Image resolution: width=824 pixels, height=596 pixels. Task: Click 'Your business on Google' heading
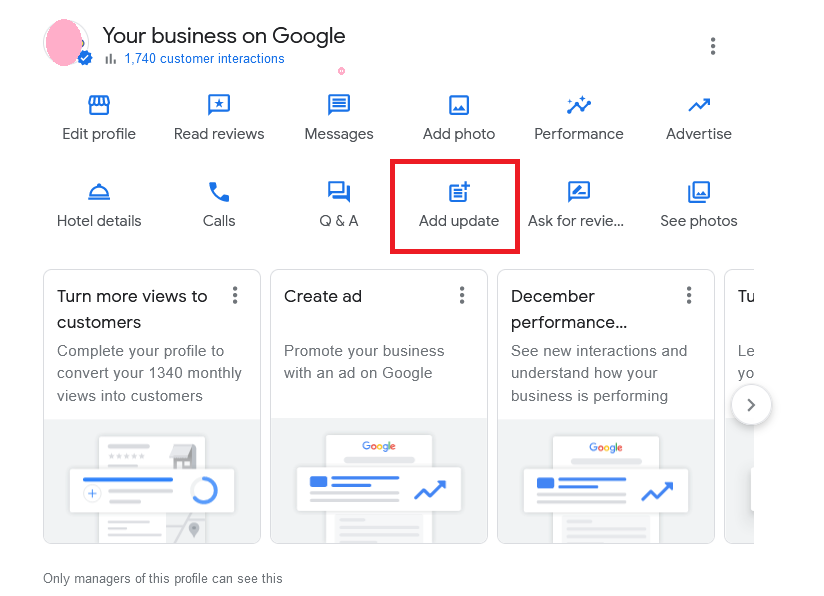point(224,36)
